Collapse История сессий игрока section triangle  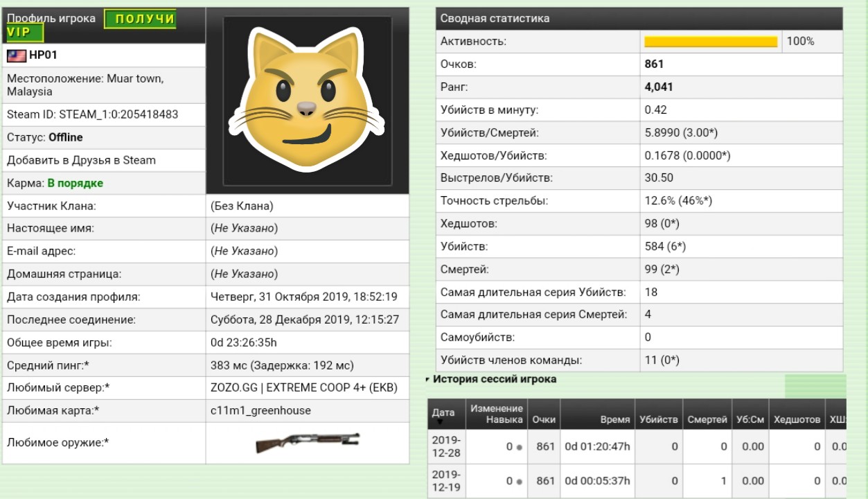click(428, 379)
